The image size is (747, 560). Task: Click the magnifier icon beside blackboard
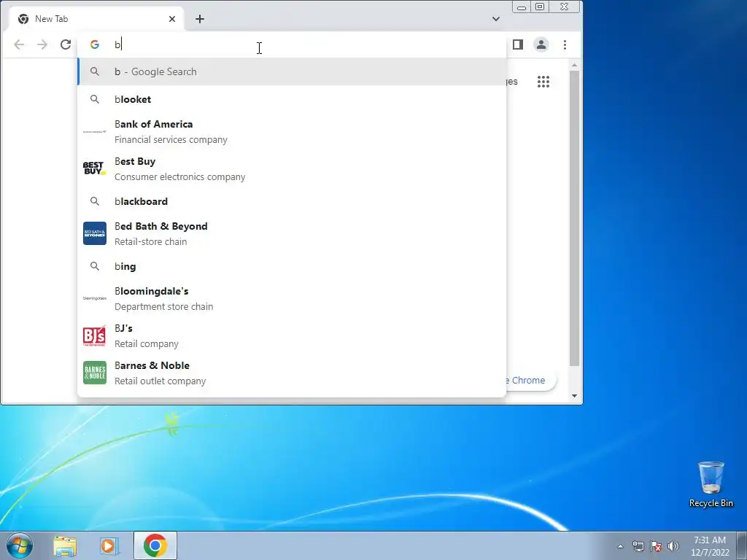95,201
